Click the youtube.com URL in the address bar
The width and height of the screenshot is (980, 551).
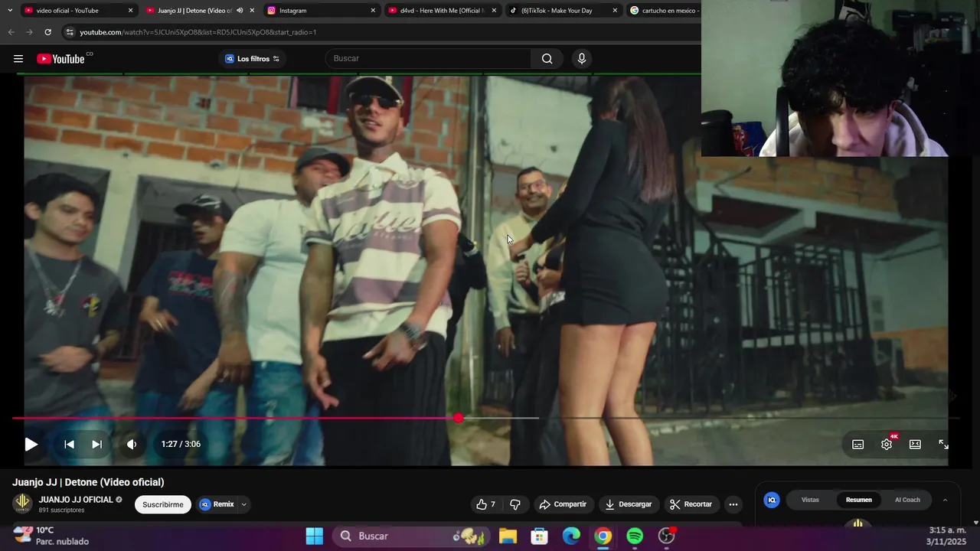pyautogui.click(x=198, y=32)
